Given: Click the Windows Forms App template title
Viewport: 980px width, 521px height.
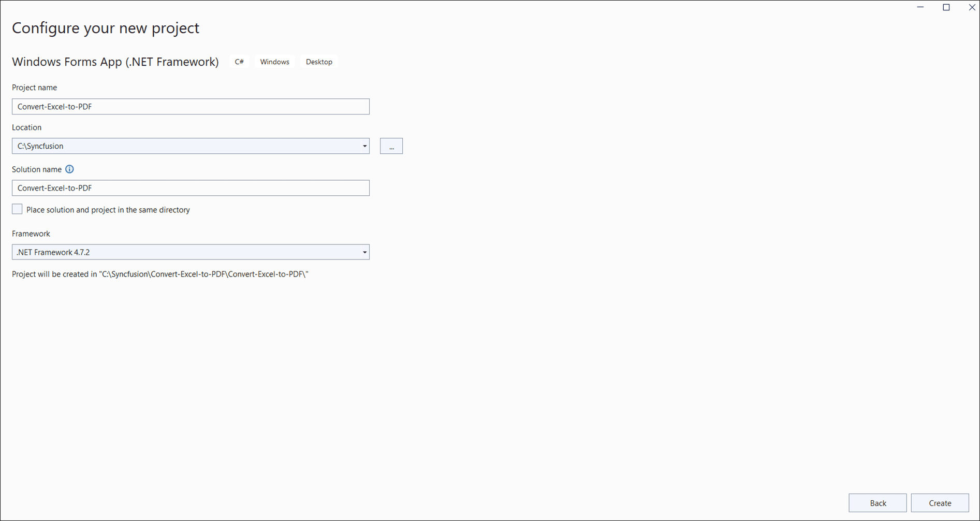Looking at the screenshot, I should point(115,62).
